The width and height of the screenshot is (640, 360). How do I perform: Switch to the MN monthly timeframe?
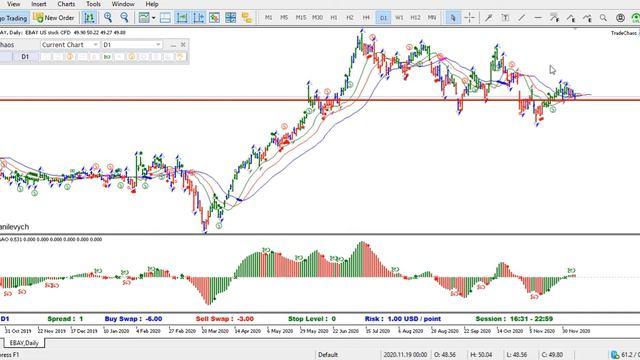click(x=431, y=18)
